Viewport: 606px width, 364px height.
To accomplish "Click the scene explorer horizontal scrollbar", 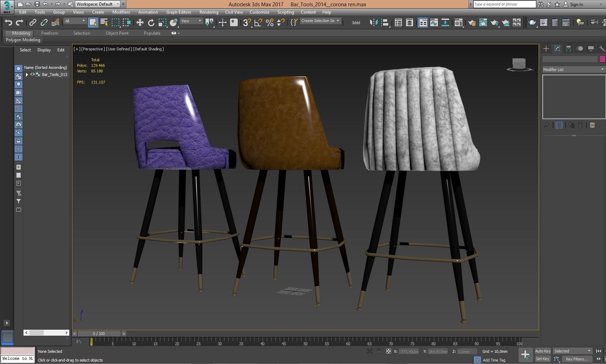I will pos(46,333).
